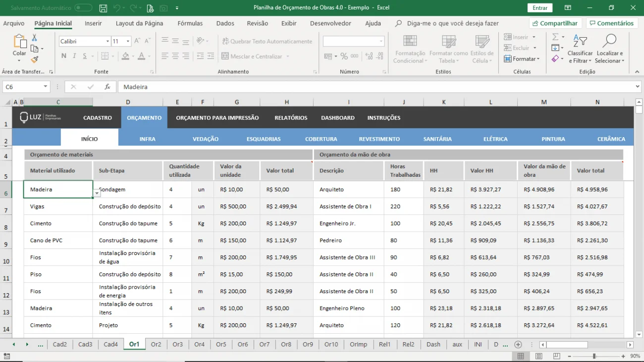The width and height of the screenshot is (644, 362).
Task: Switch to Page Break Preview in status bar
Action: (x=556, y=356)
